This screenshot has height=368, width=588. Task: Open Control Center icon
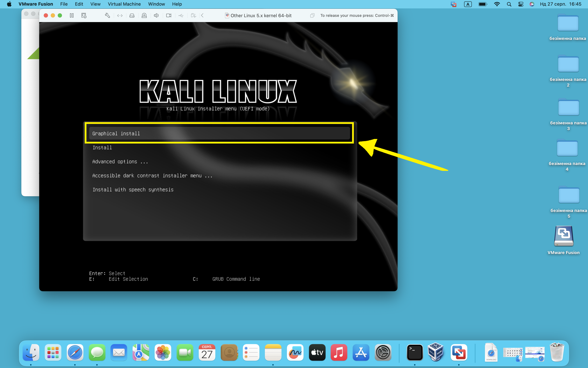click(x=521, y=4)
